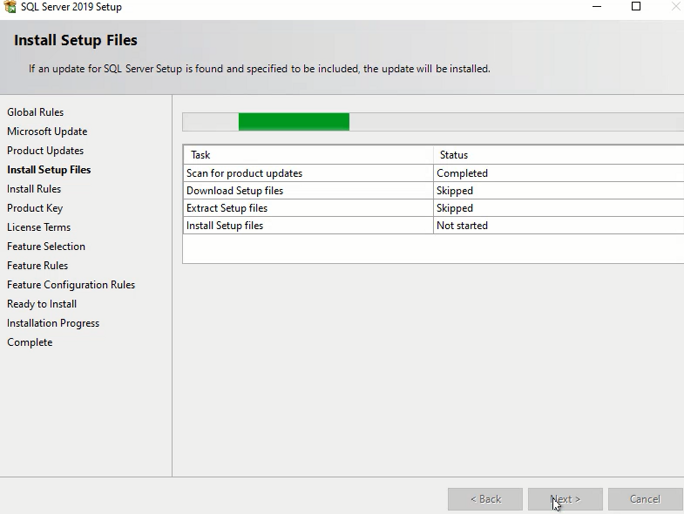Click the Next button
Image resolution: width=684 pixels, height=514 pixels.
pos(565,499)
